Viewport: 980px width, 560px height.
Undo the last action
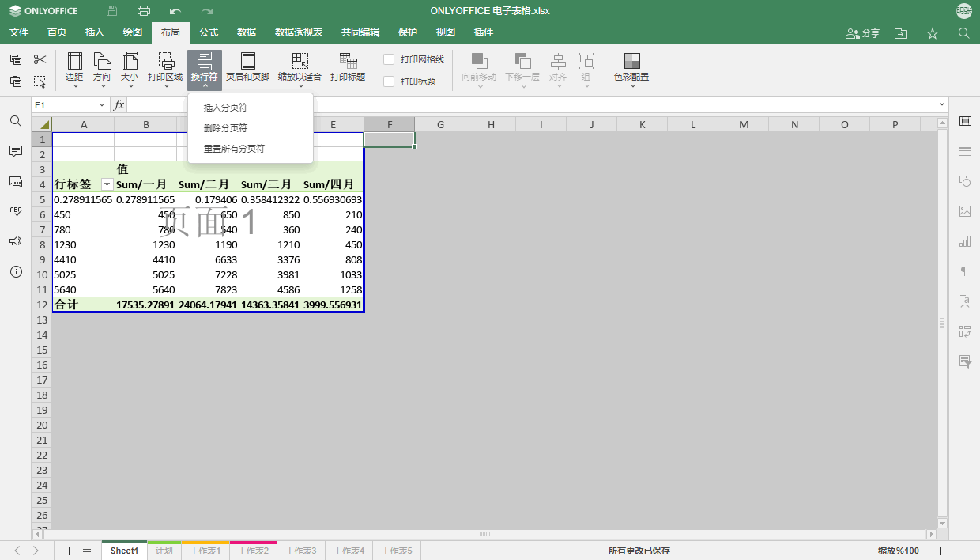175,11
